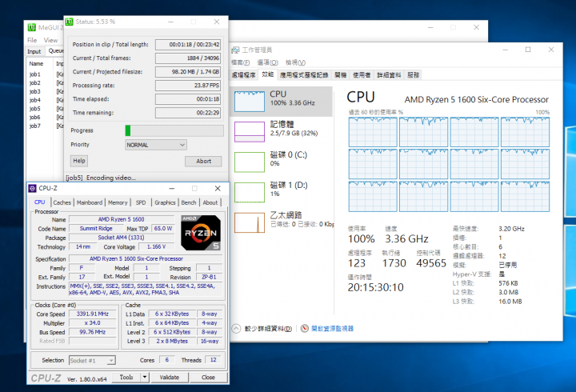Select the CPU usage thumbnail in Task Manager sidebar

click(x=250, y=101)
